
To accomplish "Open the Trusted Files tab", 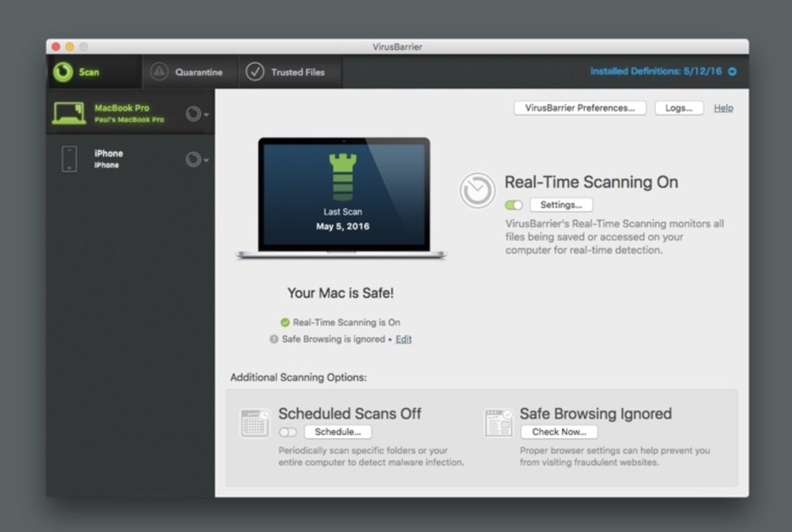I will click(290, 72).
